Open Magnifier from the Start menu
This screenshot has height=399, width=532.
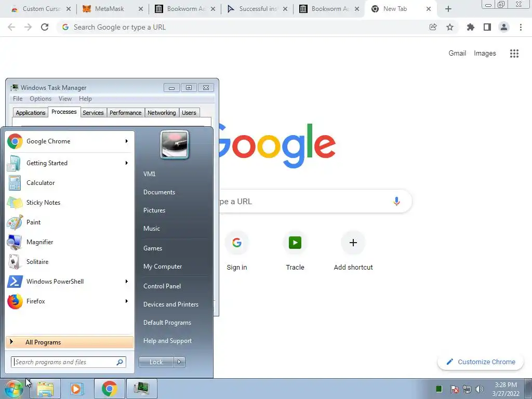click(x=70, y=242)
